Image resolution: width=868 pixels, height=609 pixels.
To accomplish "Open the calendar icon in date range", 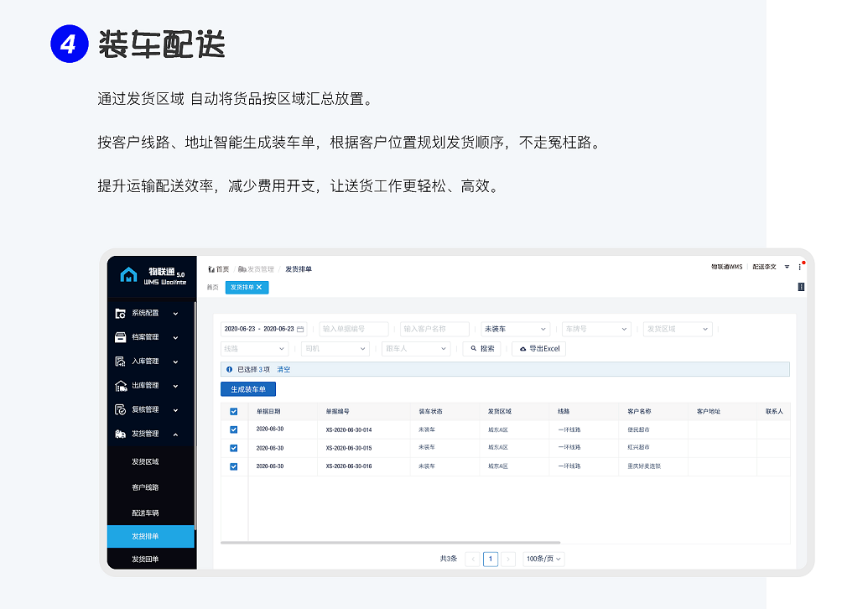I will tap(300, 329).
